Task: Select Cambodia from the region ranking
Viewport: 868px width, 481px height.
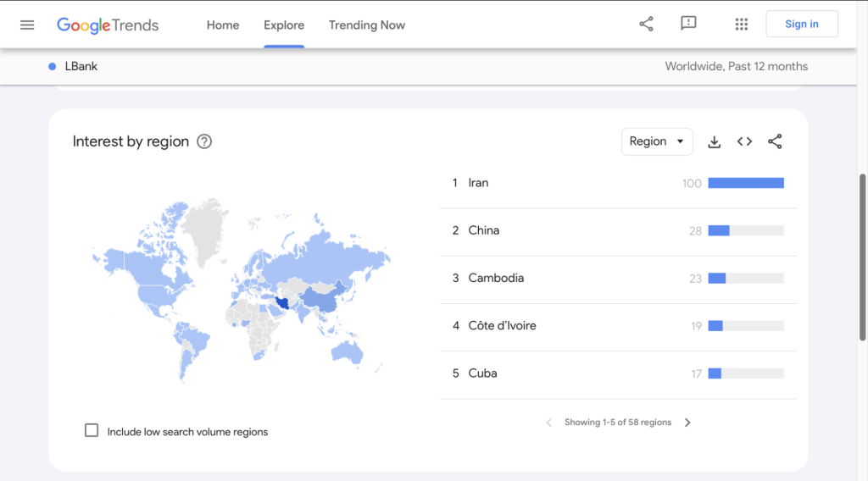Action: (x=496, y=278)
